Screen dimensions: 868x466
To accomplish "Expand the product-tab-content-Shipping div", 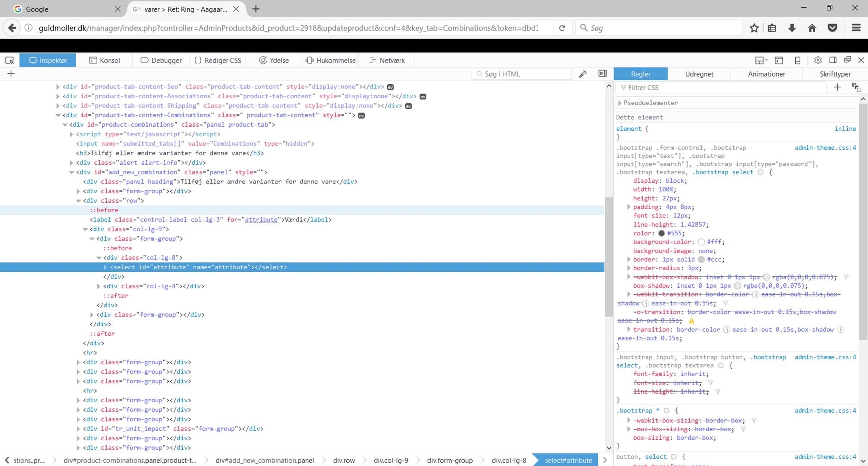I will [x=58, y=106].
